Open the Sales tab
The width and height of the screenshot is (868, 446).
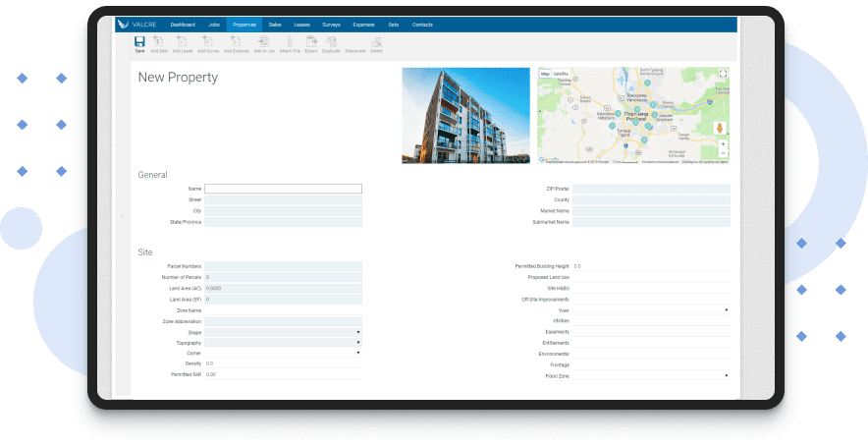275,25
